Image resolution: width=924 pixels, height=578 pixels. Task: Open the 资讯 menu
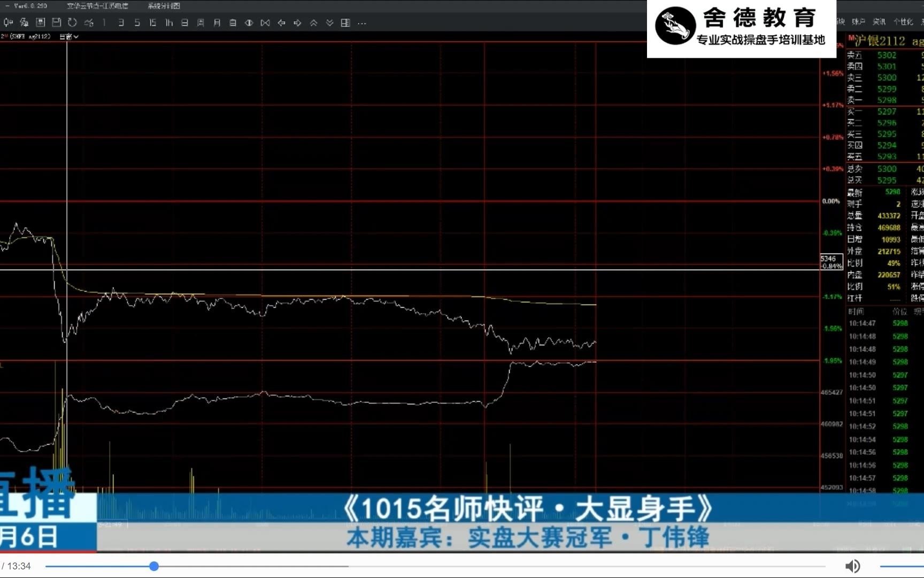click(x=879, y=21)
